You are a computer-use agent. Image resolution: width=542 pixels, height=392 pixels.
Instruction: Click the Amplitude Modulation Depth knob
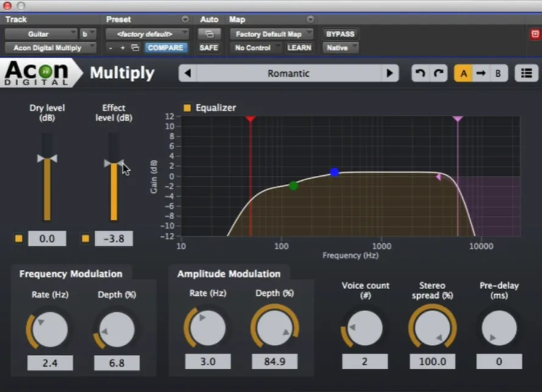coord(275,328)
